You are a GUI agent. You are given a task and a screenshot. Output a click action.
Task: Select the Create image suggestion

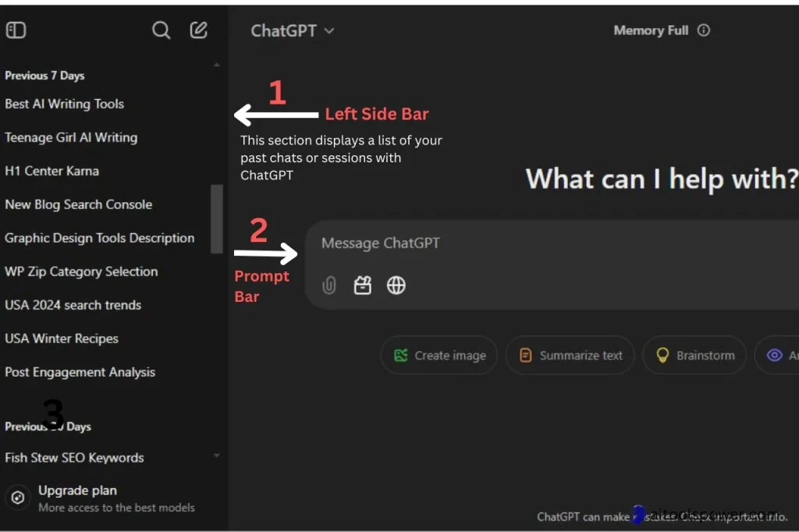tap(439, 356)
